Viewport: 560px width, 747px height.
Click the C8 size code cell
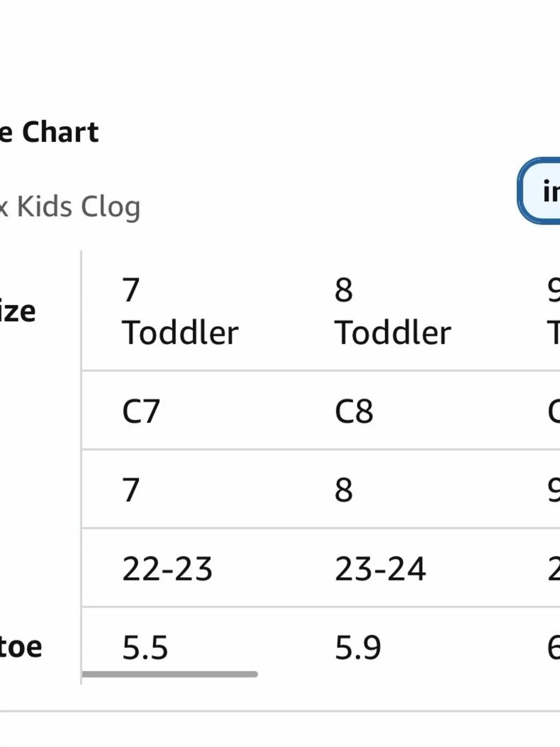click(x=354, y=411)
